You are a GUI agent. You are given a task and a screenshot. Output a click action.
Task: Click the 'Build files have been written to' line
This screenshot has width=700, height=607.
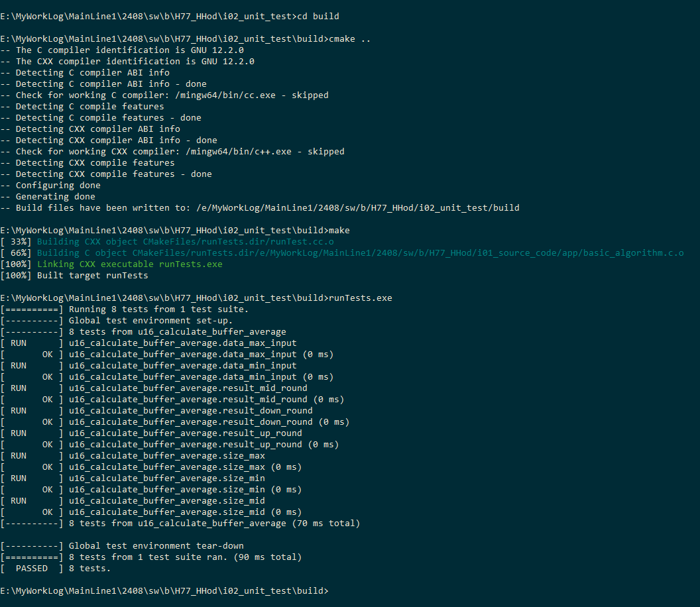pyautogui.click(x=265, y=207)
